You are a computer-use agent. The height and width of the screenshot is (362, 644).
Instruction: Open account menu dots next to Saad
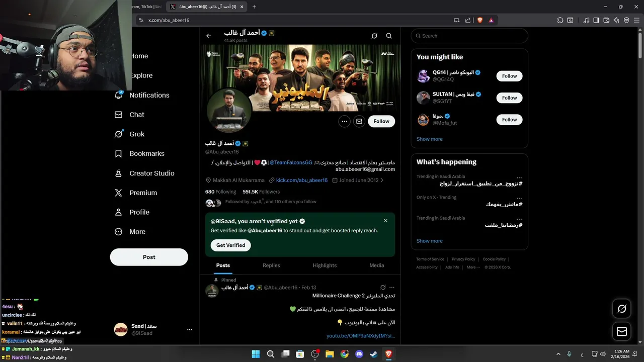(190, 329)
